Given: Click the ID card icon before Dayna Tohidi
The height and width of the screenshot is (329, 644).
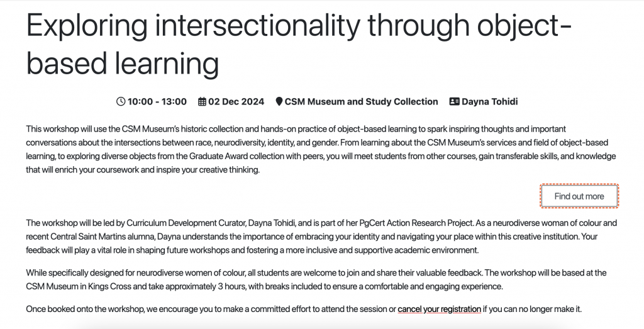Looking at the screenshot, I should coord(454,101).
